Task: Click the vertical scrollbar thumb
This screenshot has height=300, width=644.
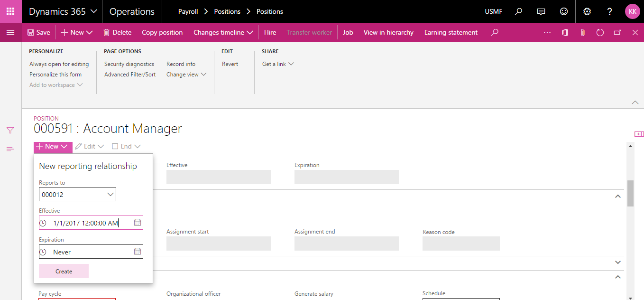Action: pyautogui.click(x=630, y=193)
